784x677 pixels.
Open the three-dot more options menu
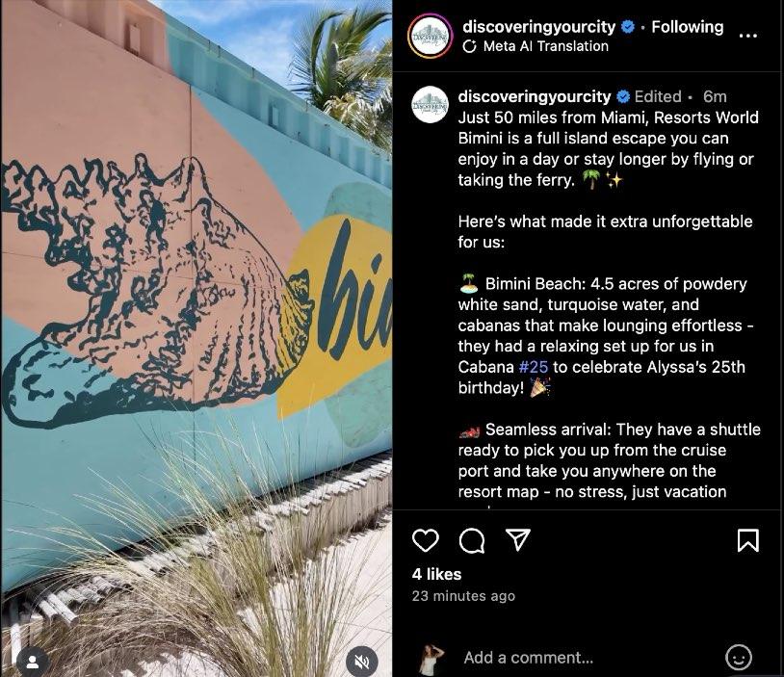747,36
